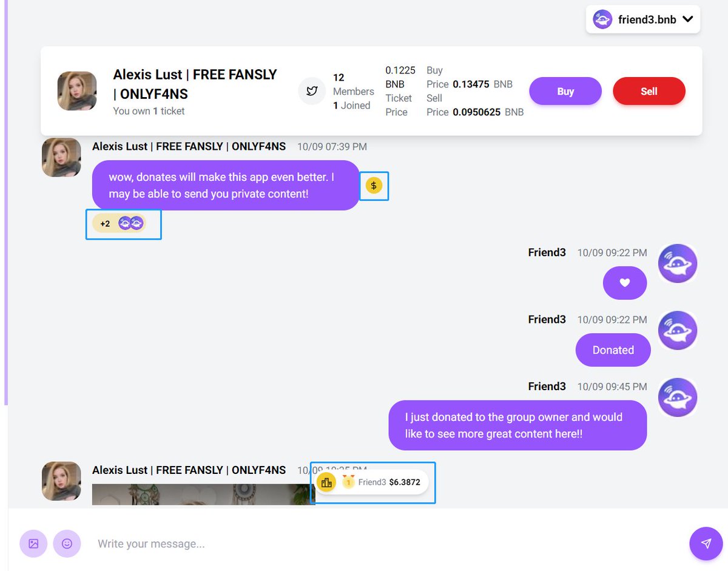The height and width of the screenshot is (571, 728).
Task: Click the red Sell button
Action: click(649, 92)
